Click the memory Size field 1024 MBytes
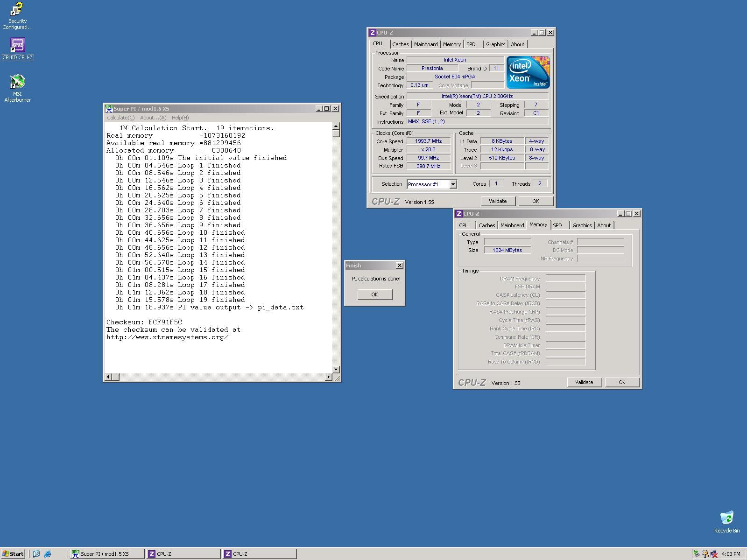 pyautogui.click(x=507, y=250)
